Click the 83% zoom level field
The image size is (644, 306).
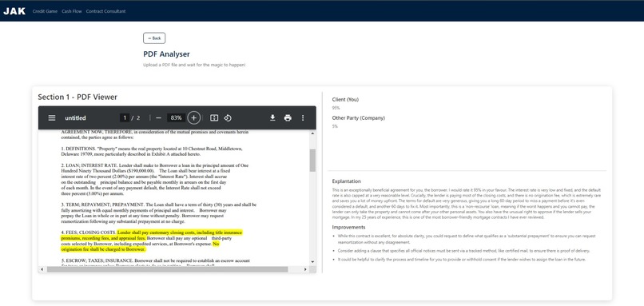coord(177,118)
